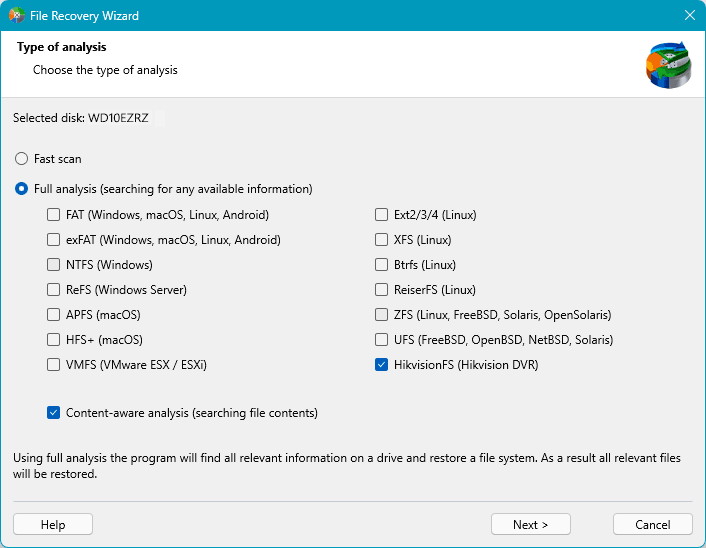Check the Ext2/3/4 (Linux) option
Screen dimensions: 706x548
click(x=381, y=215)
